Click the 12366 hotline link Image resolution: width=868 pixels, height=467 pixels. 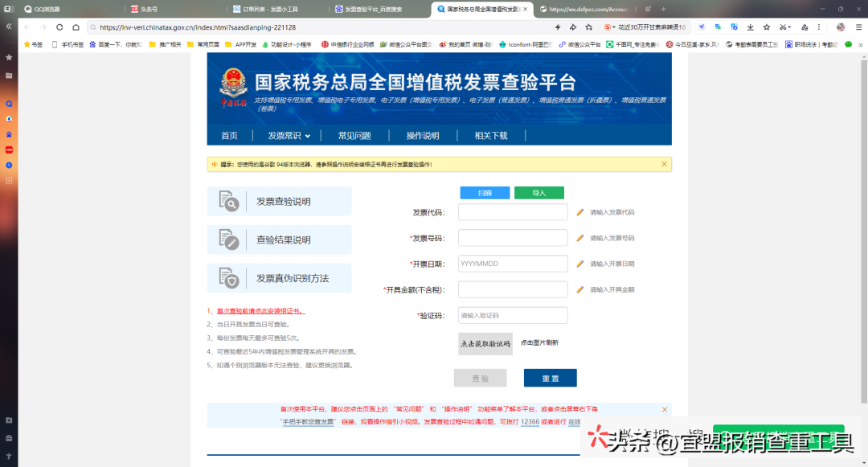pos(530,422)
